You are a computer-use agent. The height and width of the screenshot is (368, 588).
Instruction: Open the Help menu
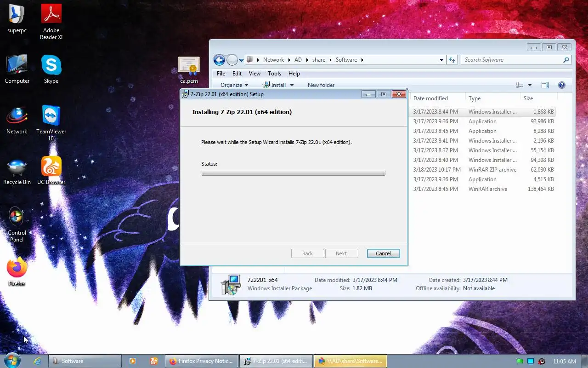[x=294, y=74]
